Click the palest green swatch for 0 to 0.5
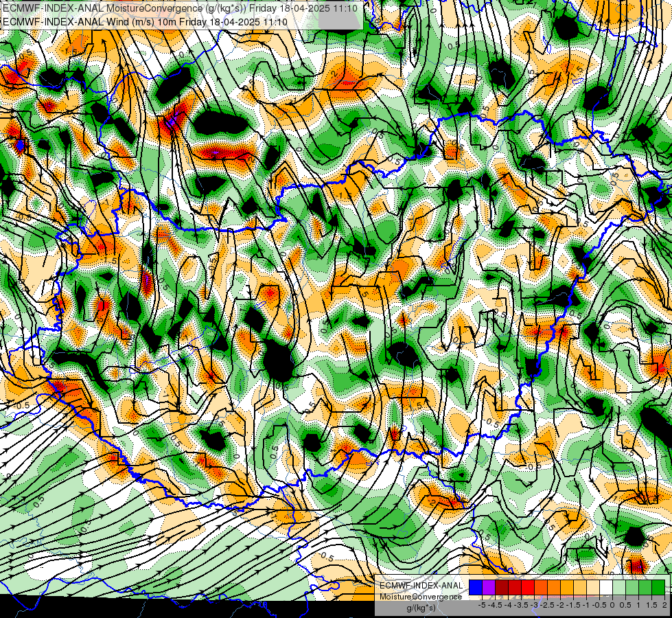This screenshot has width=672, height=618. (619, 587)
